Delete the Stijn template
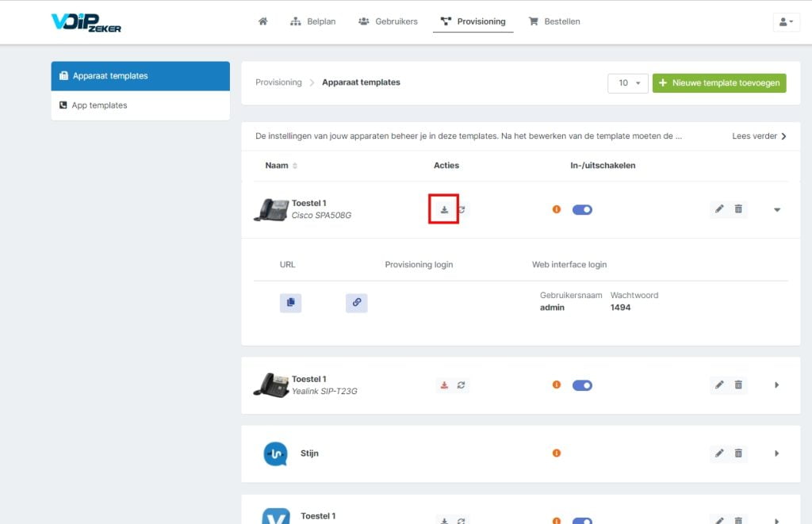Viewport: 812px width, 524px height. tap(738, 453)
